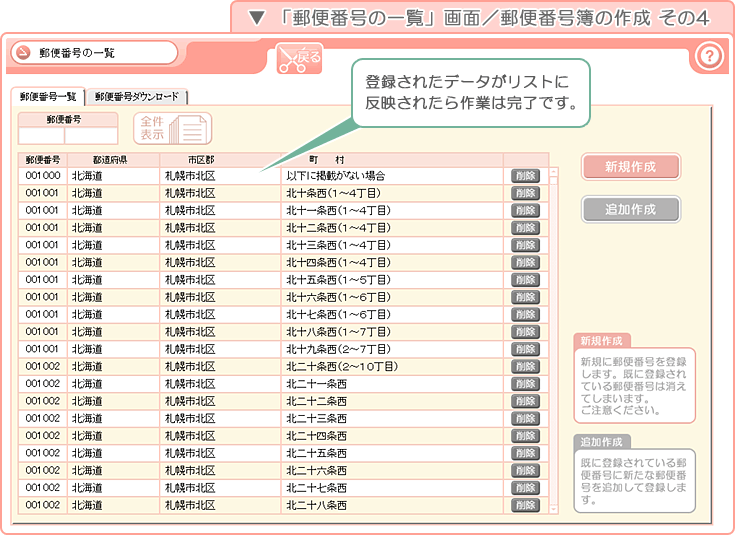Click the 全件表示 show-all documents icon
Image resolution: width=735 pixels, height=535 pixels.
(x=173, y=129)
